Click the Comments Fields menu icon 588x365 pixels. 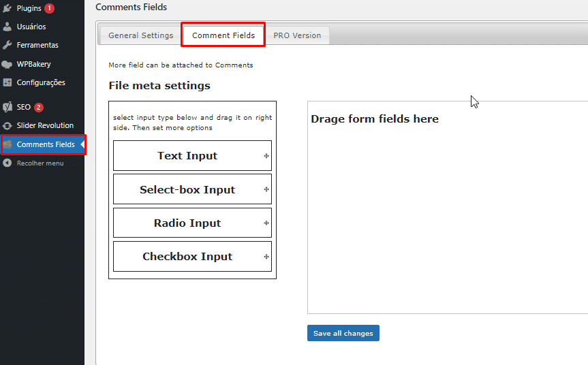tap(7, 144)
